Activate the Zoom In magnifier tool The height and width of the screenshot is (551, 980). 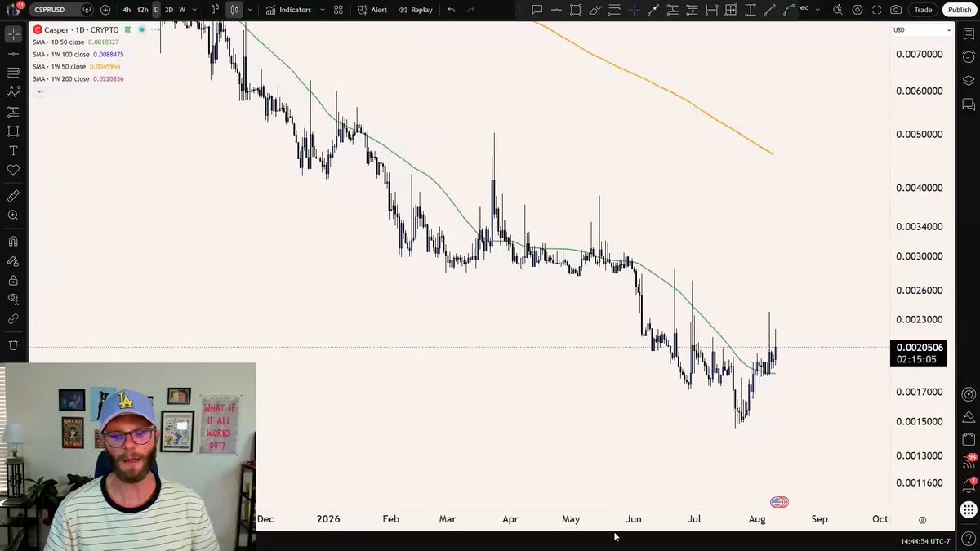click(13, 216)
